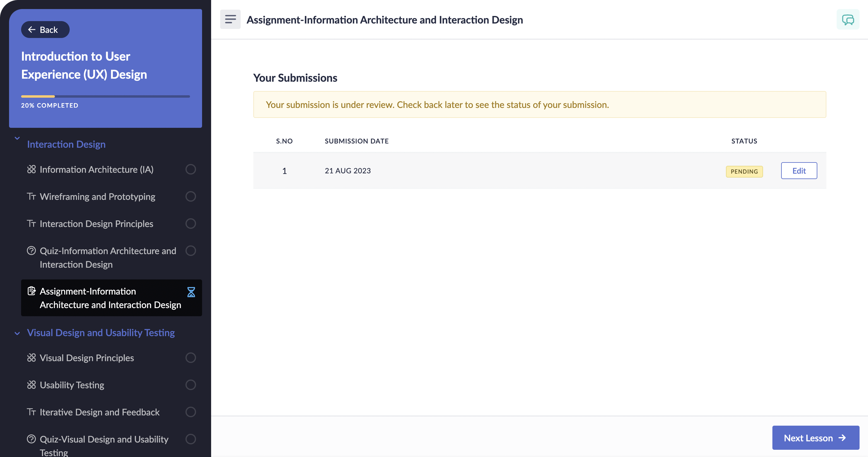The image size is (868, 457).
Task: Click the Information Architecture module icon
Action: tap(31, 169)
